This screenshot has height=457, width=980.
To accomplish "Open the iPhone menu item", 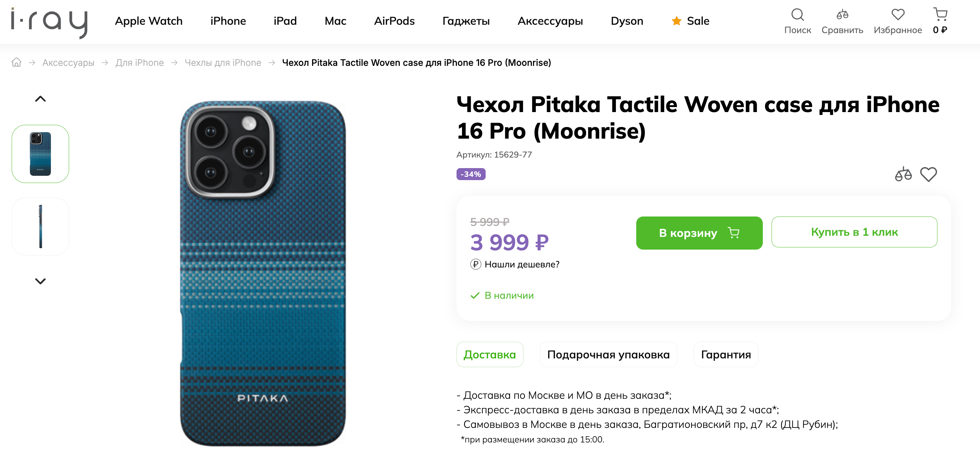I will point(228,21).
